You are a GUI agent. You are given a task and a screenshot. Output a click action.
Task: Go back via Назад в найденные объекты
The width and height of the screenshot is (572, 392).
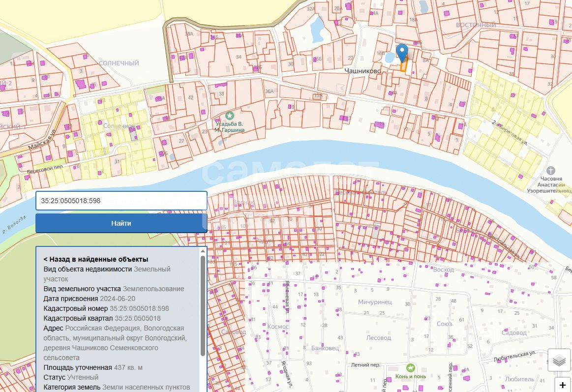coord(96,259)
